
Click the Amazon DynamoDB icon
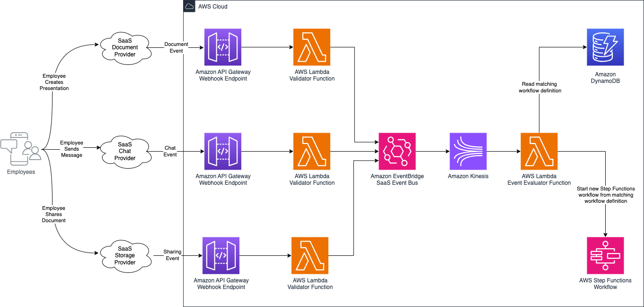605,47
